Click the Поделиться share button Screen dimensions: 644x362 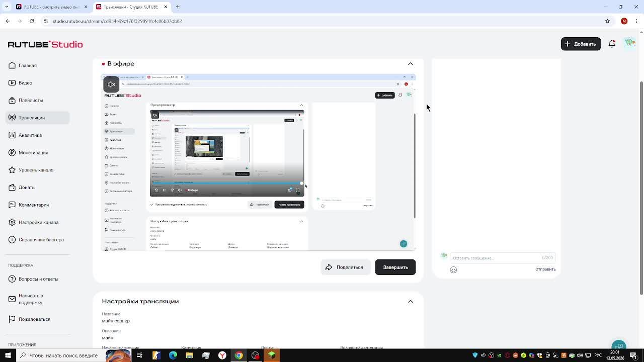[345, 267]
